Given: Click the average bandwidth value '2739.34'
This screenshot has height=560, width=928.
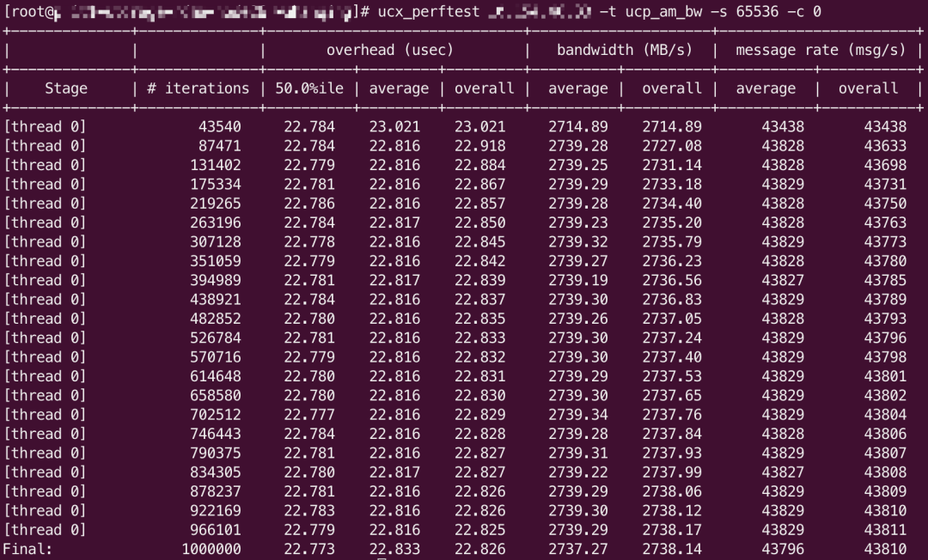Looking at the screenshot, I should [x=578, y=415].
